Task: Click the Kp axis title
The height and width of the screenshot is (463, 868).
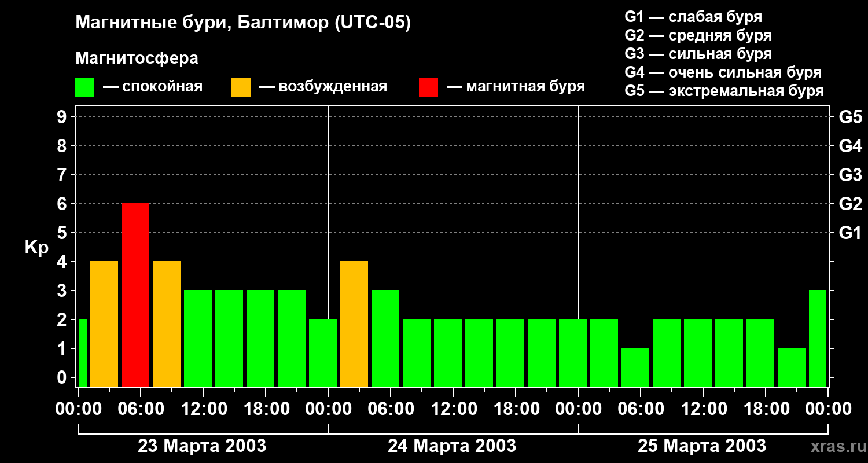Action: [36, 248]
